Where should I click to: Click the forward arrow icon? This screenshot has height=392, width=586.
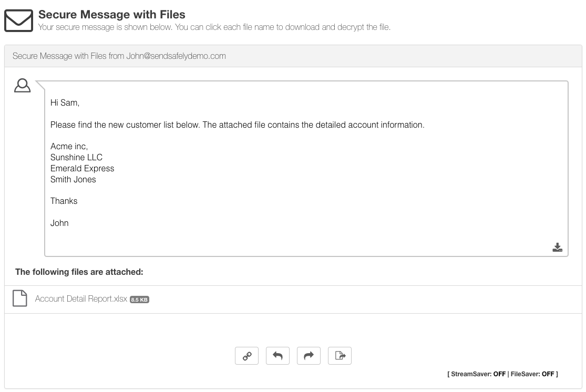[x=309, y=356]
